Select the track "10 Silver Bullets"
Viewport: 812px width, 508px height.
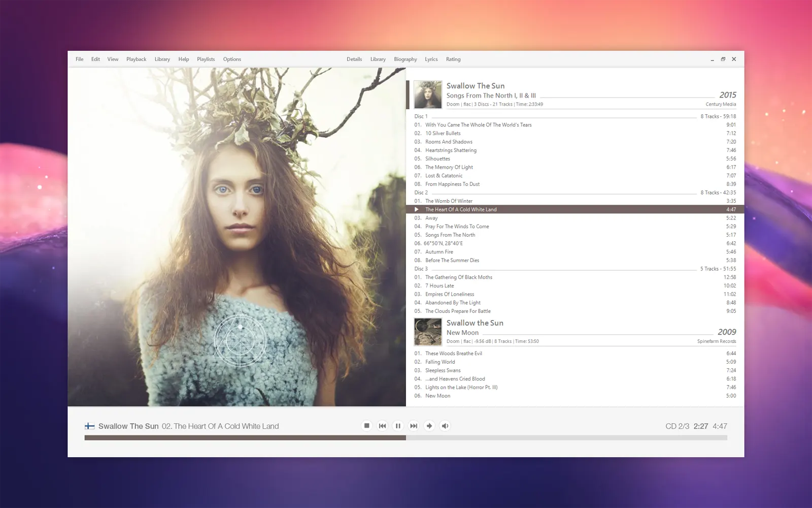pos(575,133)
